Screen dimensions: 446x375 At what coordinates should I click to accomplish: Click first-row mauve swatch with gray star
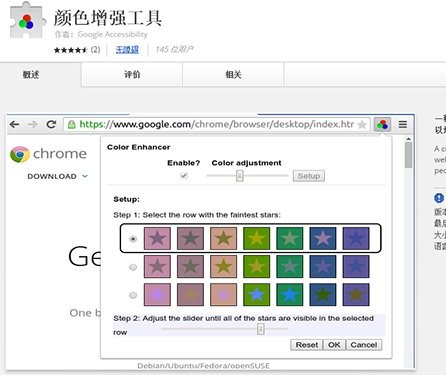click(190, 239)
